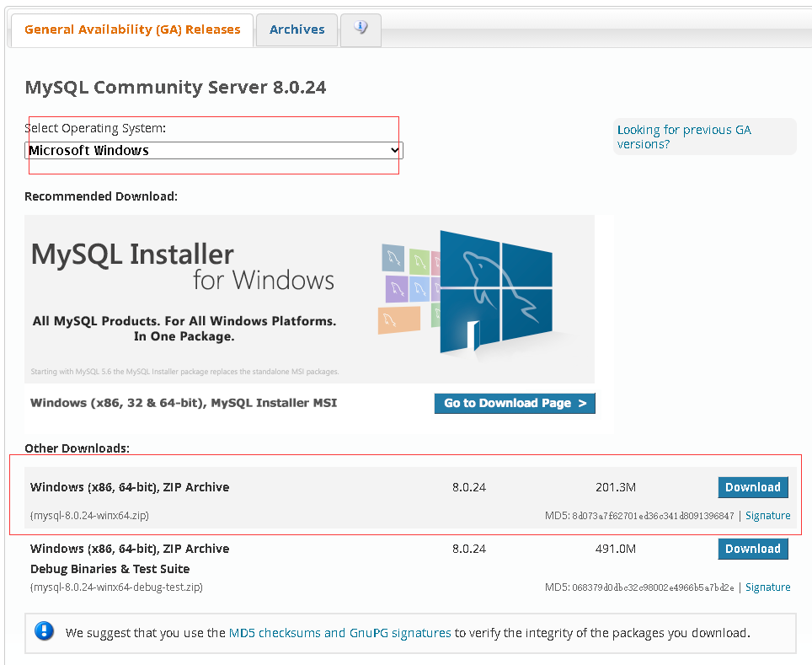Open the General Availability (GA) Releases tab
The height and width of the screenshot is (665, 812).
tap(132, 29)
